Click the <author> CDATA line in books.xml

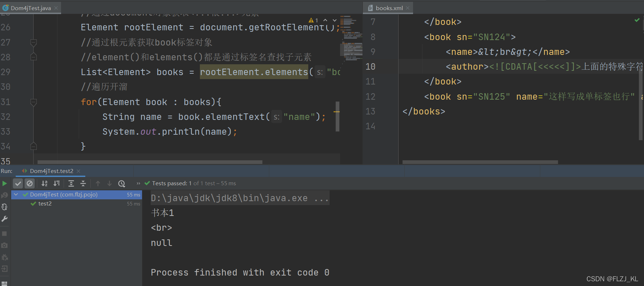[544, 66]
